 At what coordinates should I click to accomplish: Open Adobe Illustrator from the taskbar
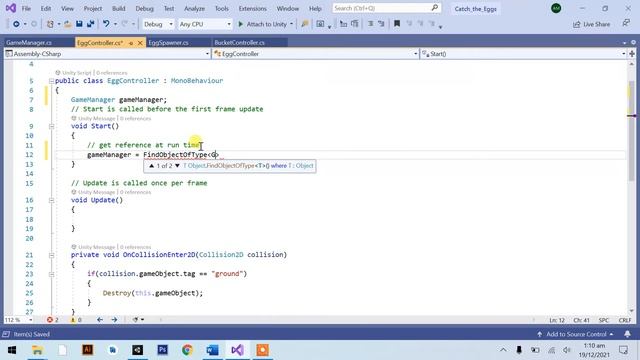point(87,350)
